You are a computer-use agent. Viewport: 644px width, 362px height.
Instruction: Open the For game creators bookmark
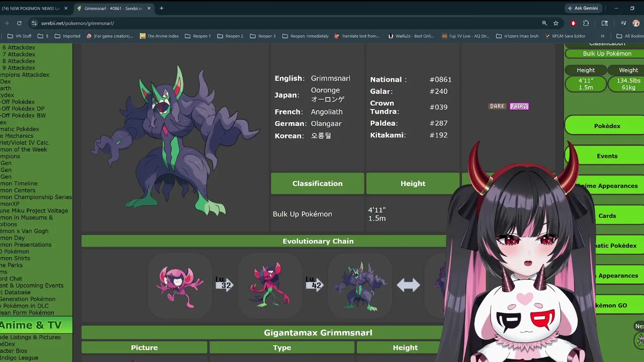coord(110,36)
